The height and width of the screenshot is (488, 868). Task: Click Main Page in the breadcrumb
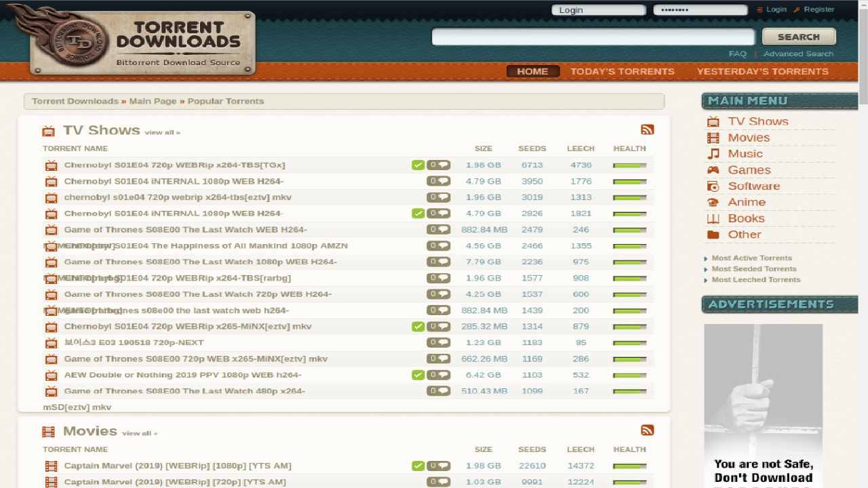[153, 101]
